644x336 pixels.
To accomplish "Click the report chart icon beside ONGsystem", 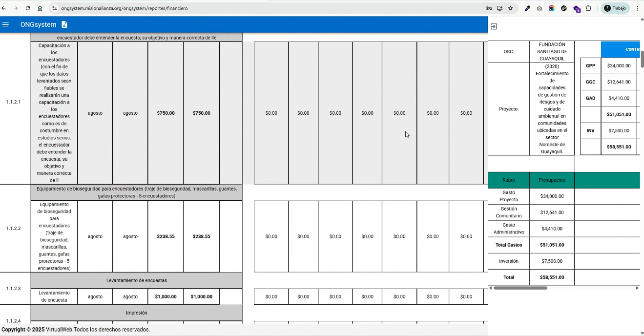I will [x=64, y=24].
